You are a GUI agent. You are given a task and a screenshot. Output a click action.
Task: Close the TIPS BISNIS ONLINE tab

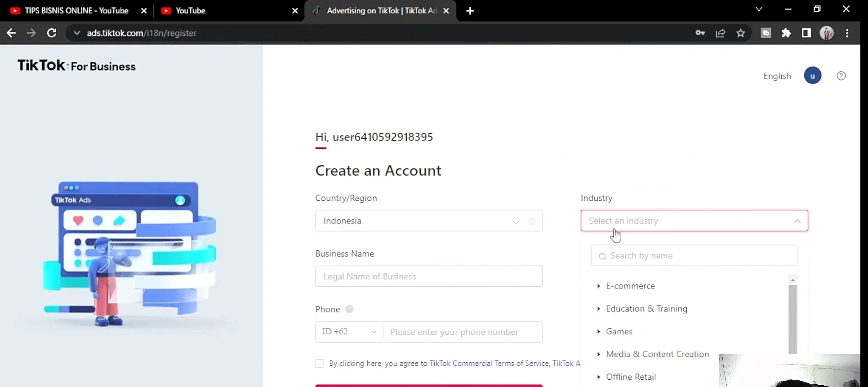pos(144,11)
